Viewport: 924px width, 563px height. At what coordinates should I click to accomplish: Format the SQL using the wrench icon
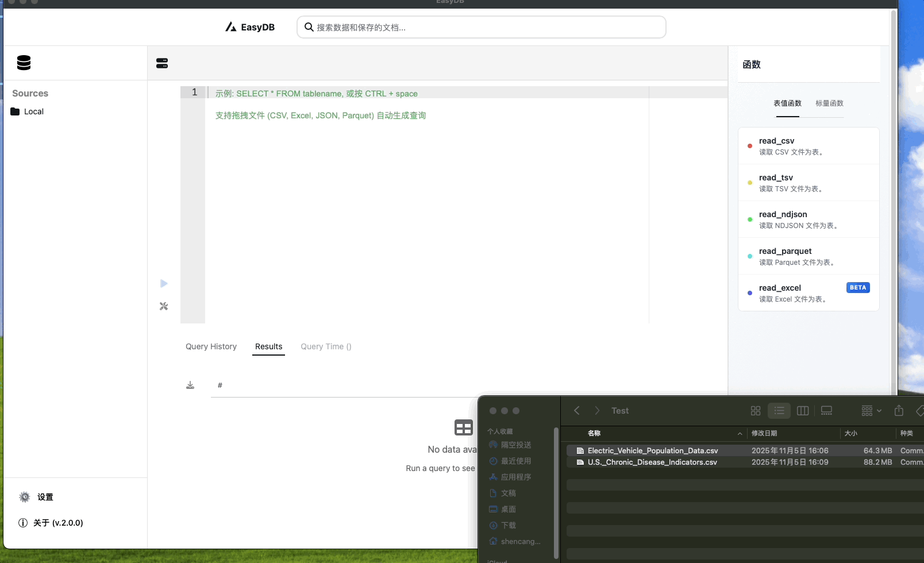tap(163, 306)
